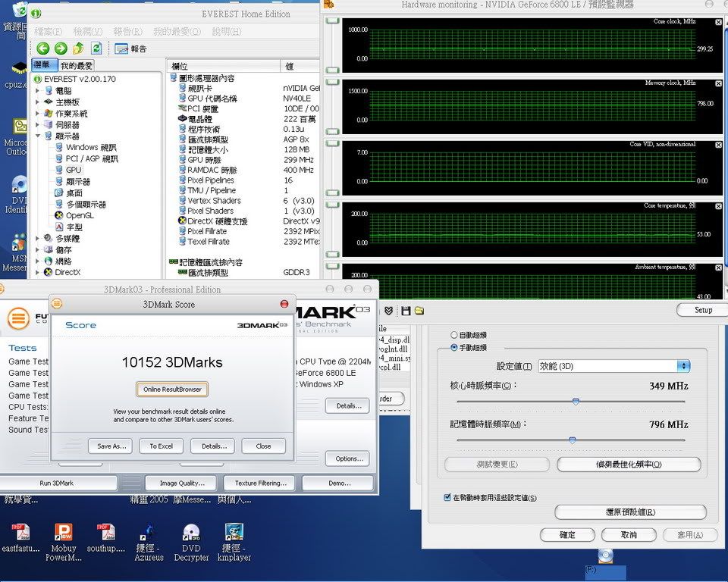Click the 取消 button in overclock dialog
The height and width of the screenshot is (582, 728).
point(629,535)
